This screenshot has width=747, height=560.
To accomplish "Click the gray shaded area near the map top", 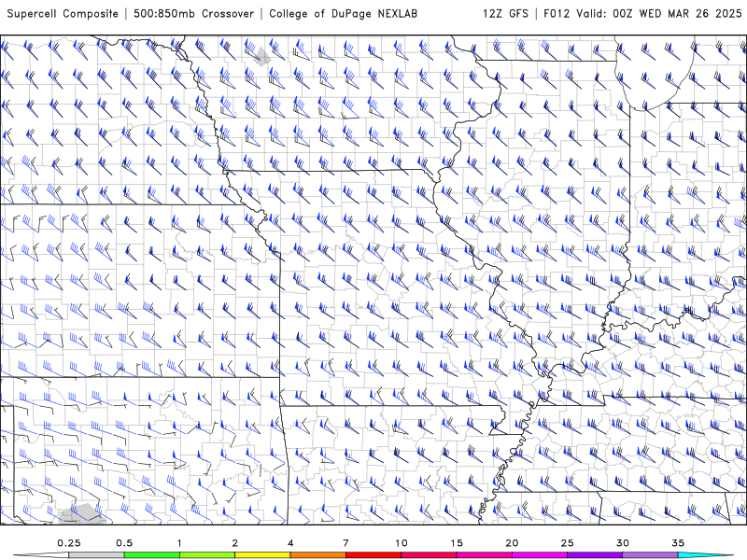I will click(261, 57).
